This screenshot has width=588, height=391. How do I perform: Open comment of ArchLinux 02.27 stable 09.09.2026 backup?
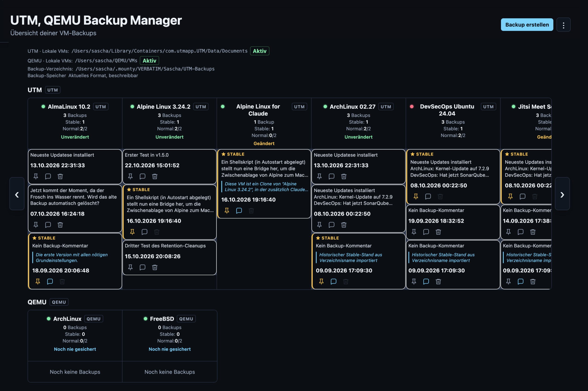pos(334,281)
